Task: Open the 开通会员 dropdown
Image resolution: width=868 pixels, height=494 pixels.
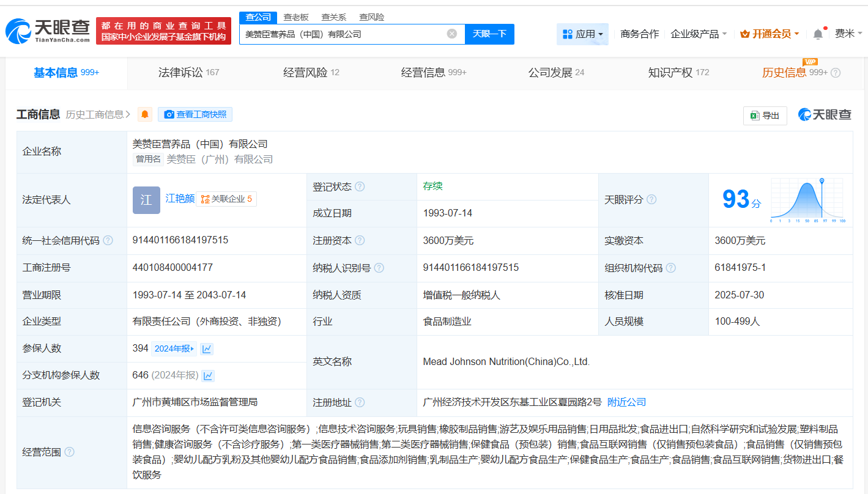Action: 770,34
